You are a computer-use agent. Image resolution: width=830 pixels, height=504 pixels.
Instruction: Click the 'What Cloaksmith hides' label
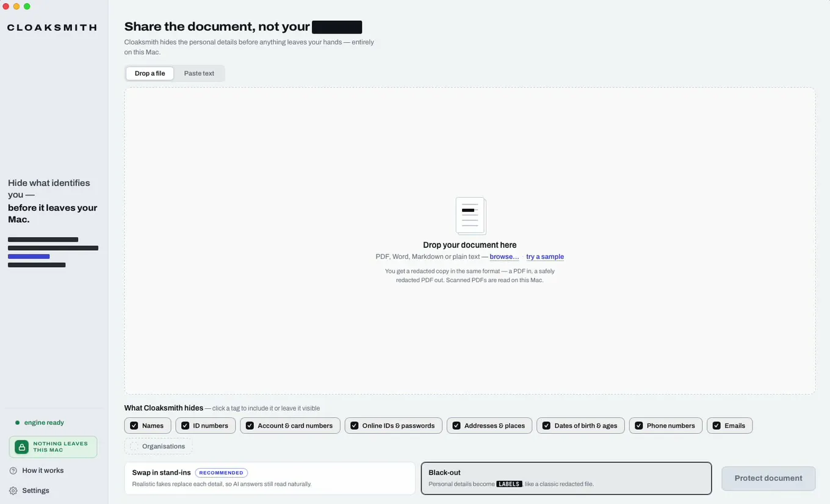pos(164,408)
